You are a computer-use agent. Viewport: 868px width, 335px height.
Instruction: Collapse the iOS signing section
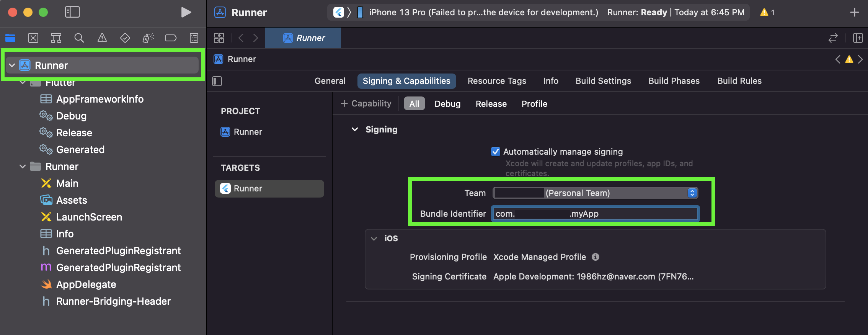(374, 239)
